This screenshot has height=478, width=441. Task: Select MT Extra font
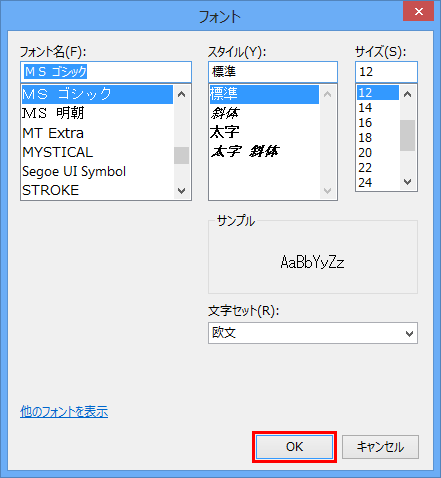pos(97,133)
